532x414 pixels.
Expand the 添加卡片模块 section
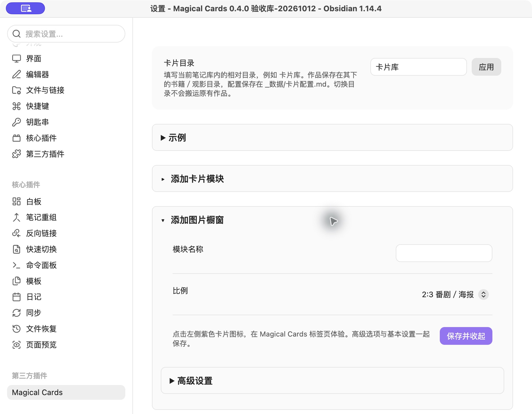(332, 179)
